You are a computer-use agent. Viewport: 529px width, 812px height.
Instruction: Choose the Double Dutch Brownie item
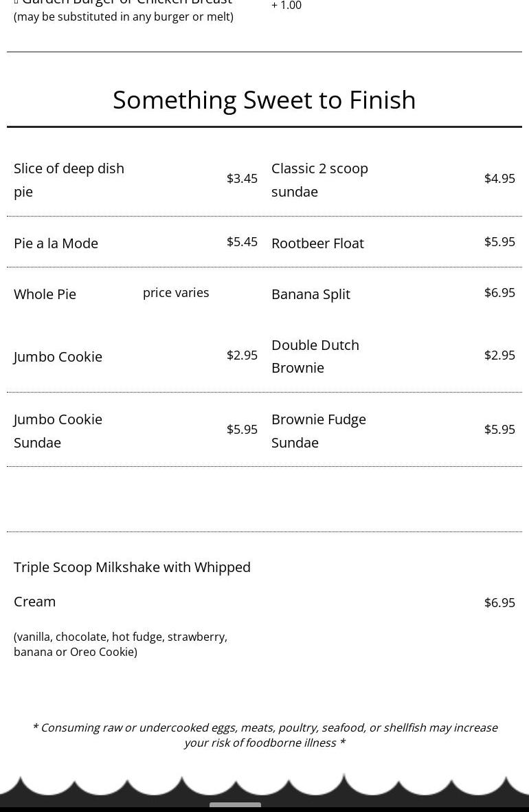point(315,356)
